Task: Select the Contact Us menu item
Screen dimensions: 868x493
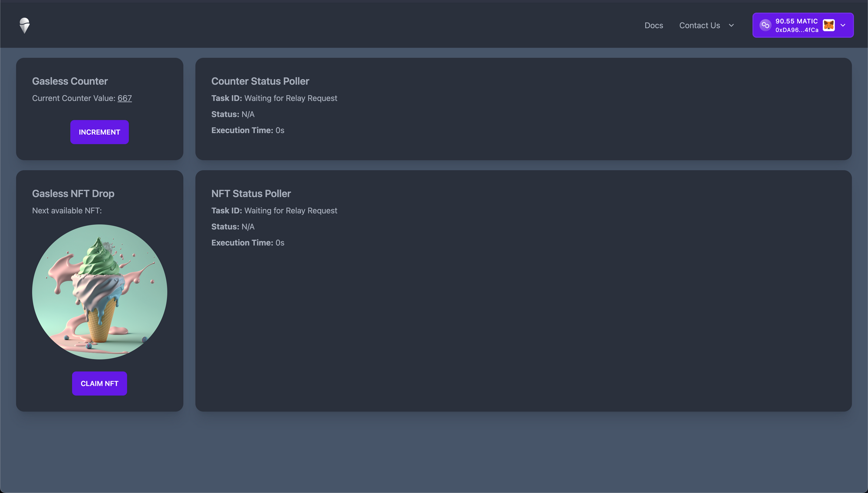Action: (699, 26)
